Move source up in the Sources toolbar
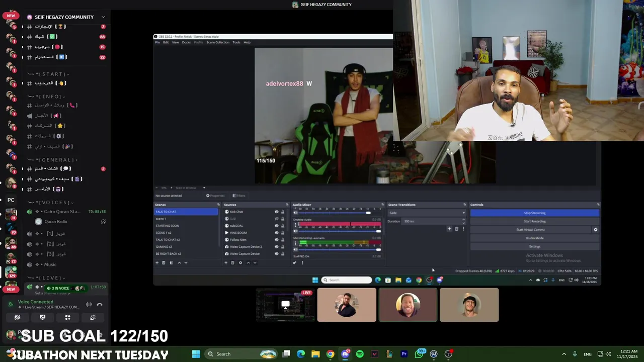The width and height of the screenshot is (644, 362). click(248, 262)
